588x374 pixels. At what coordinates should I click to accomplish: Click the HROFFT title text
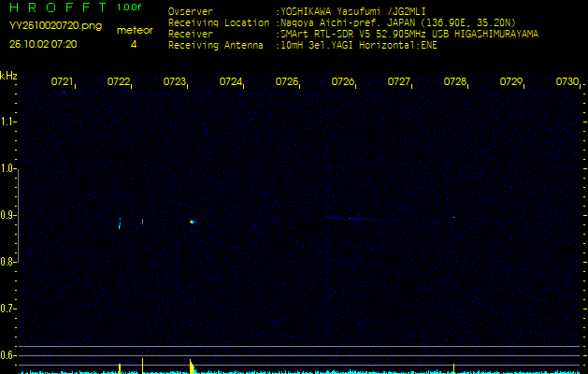[x=58, y=7]
